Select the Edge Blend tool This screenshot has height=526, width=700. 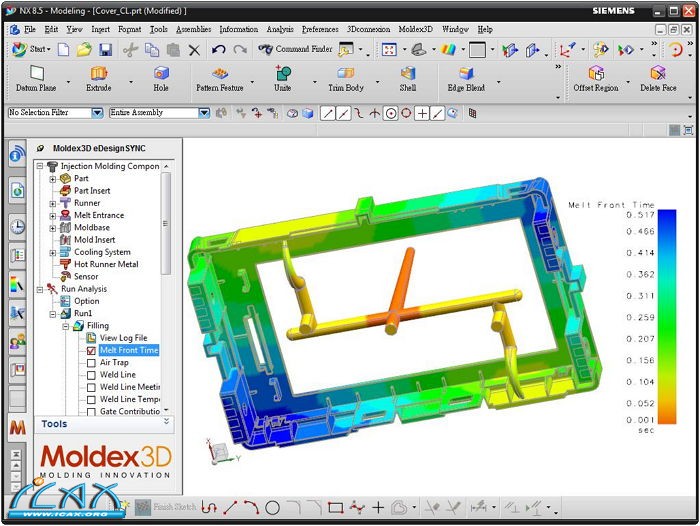click(466, 79)
